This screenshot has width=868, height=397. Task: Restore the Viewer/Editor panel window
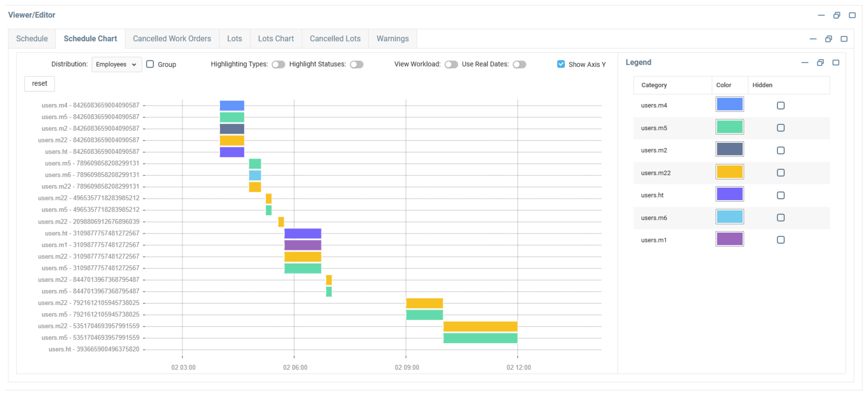pyautogui.click(x=837, y=15)
